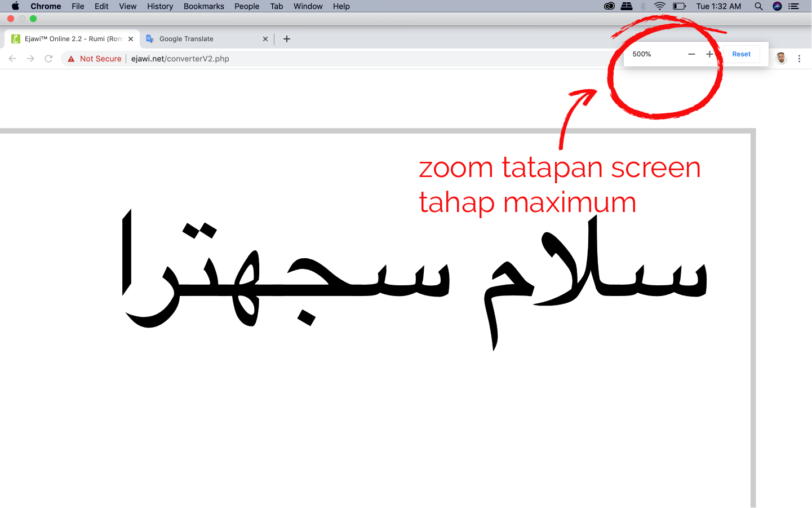Open the Window menu
The image size is (812, 508).
(x=308, y=6)
